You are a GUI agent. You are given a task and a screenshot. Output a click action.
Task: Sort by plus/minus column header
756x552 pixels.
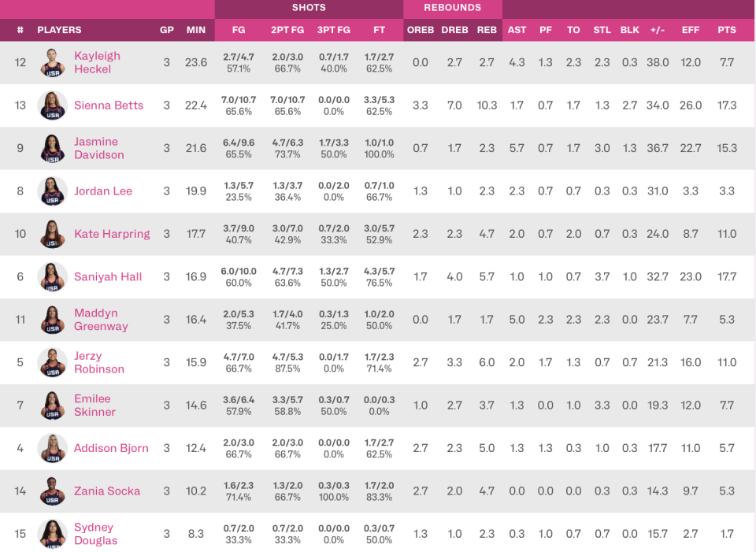(x=658, y=30)
